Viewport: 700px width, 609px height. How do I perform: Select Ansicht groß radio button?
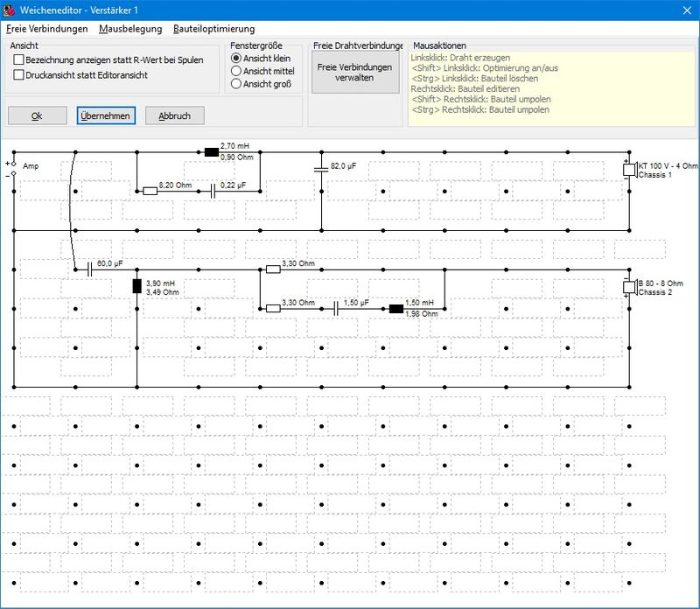[x=236, y=83]
